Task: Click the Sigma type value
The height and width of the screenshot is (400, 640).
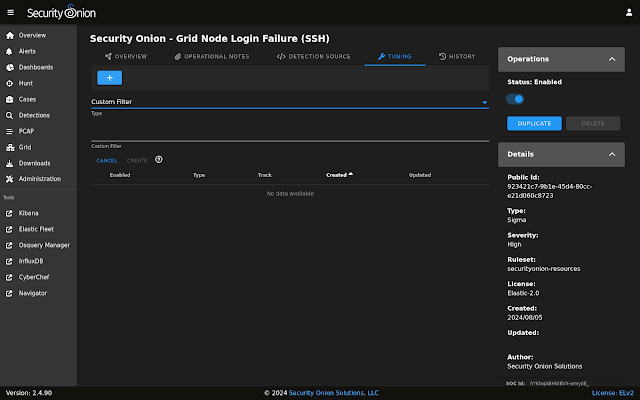Action: (517, 220)
